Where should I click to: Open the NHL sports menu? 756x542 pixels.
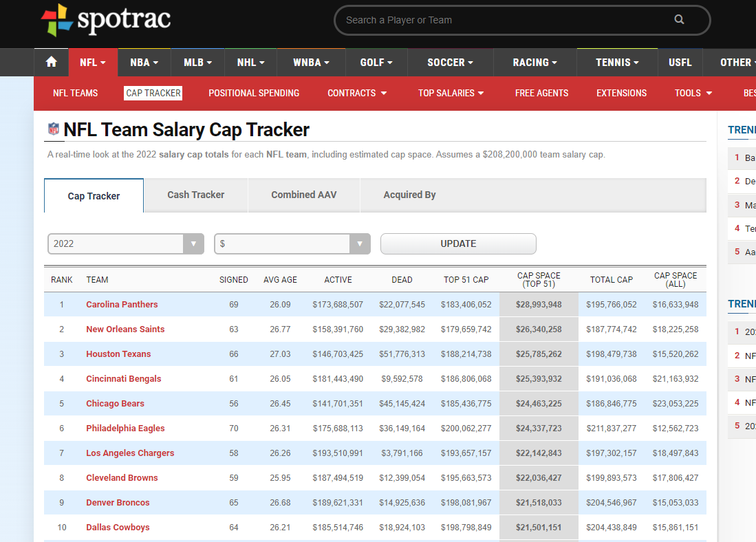tap(250, 62)
